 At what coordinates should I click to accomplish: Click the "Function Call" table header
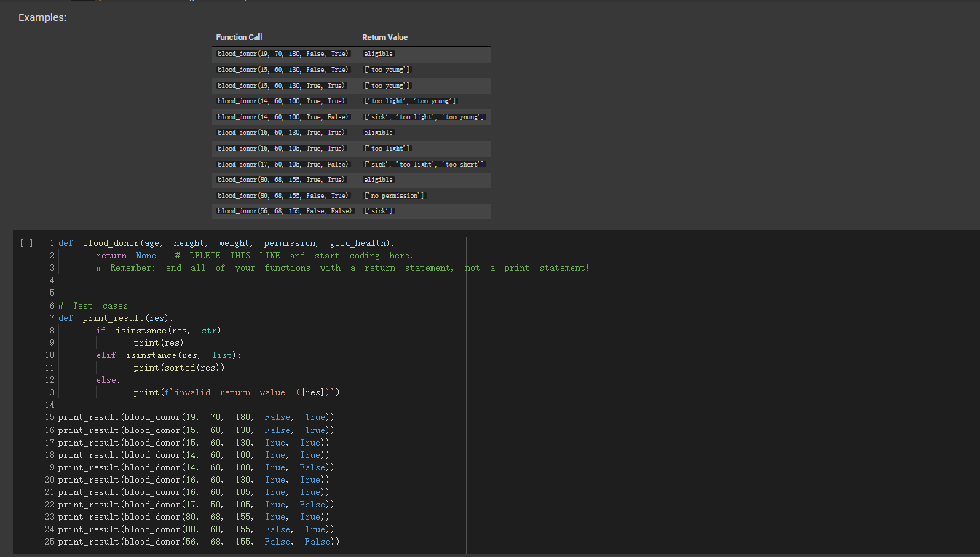239,37
